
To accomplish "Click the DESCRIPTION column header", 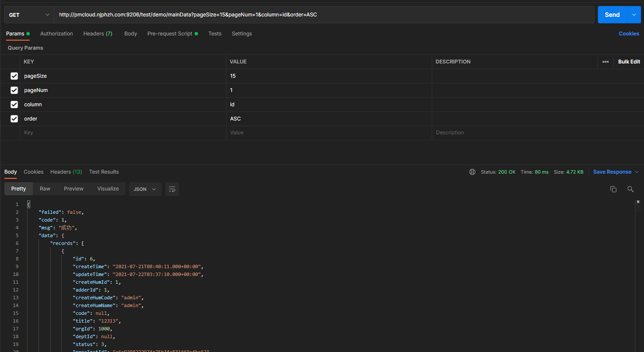I will point(453,62).
